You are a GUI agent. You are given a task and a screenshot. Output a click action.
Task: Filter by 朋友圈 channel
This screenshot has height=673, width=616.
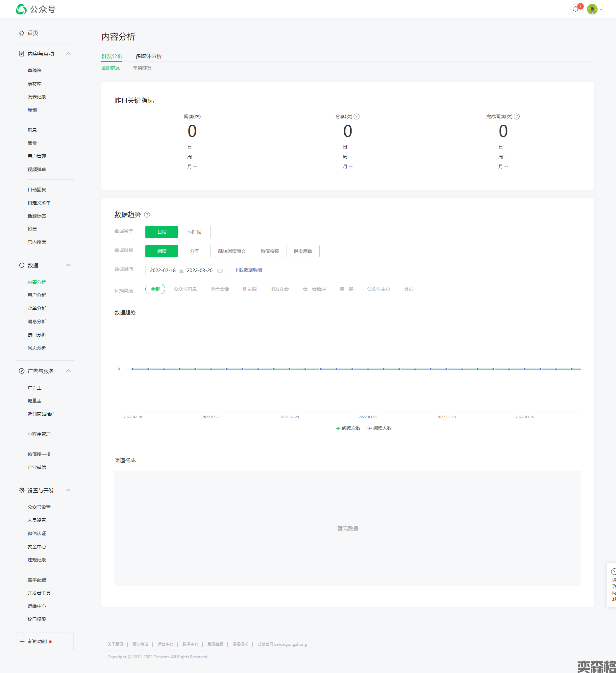coord(250,289)
